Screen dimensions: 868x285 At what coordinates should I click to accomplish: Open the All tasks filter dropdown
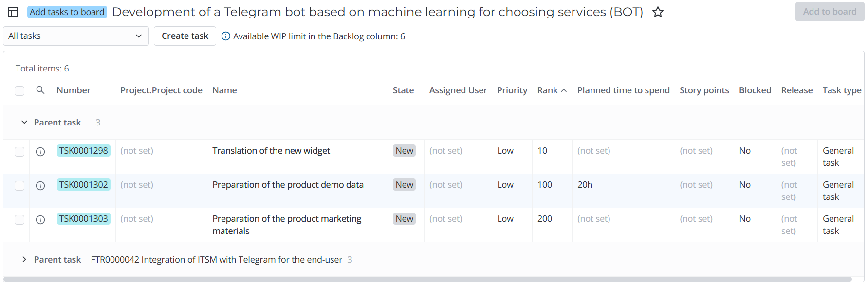coord(75,36)
